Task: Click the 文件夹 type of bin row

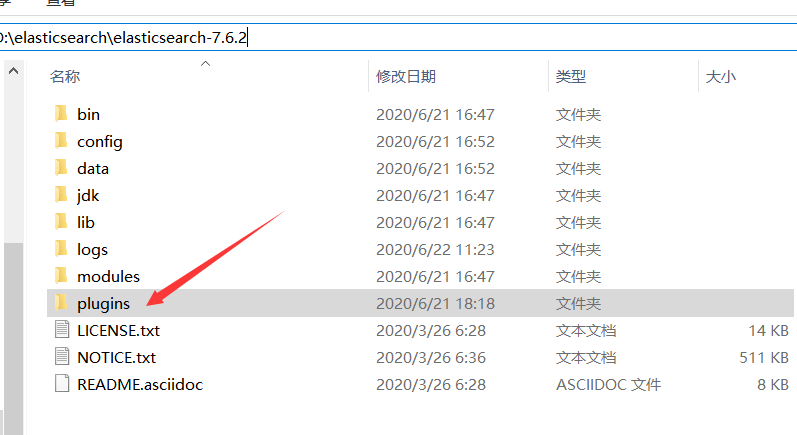Action: tap(578, 114)
